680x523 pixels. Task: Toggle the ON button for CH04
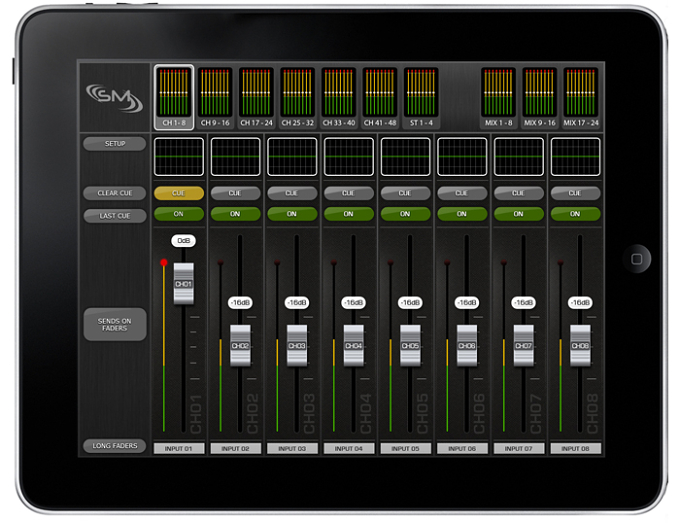pos(349,214)
